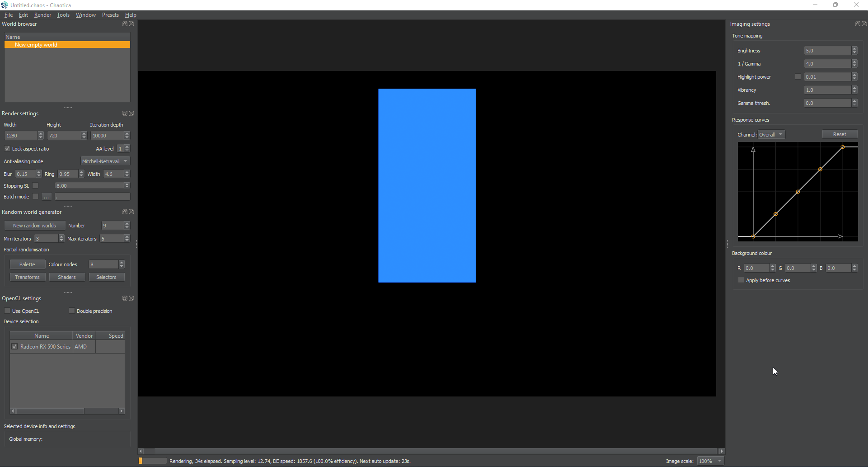Open the batch mode browse button
The image size is (868, 467).
pos(47,197)
